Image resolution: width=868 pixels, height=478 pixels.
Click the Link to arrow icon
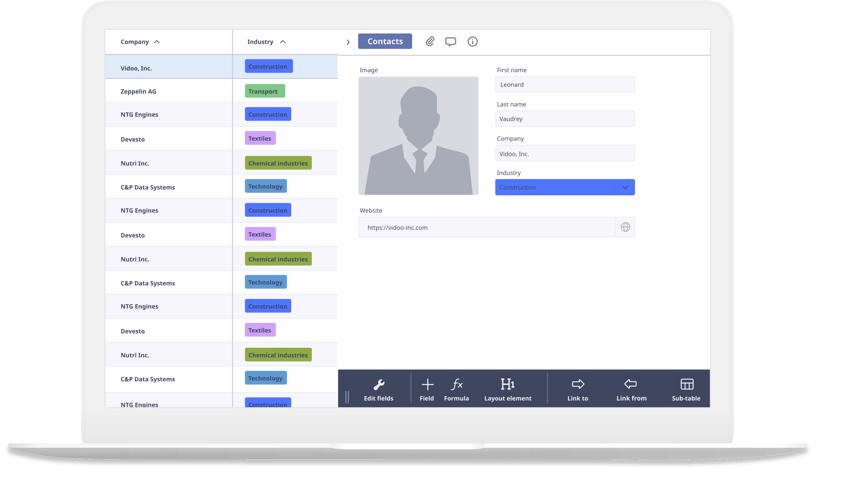578,384
